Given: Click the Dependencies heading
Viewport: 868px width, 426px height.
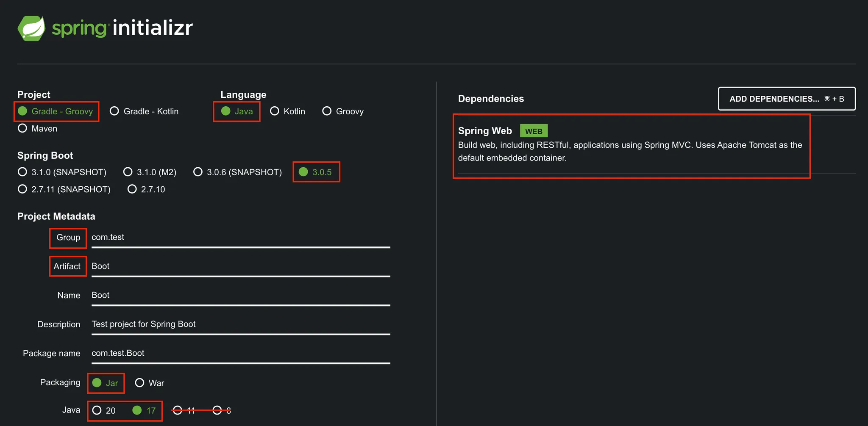Looking at the screenshot, I should 491,99.
